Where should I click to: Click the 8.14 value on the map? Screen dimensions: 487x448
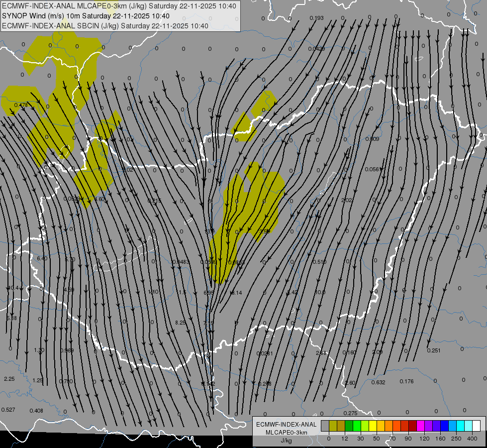click(x=236, y=293)
